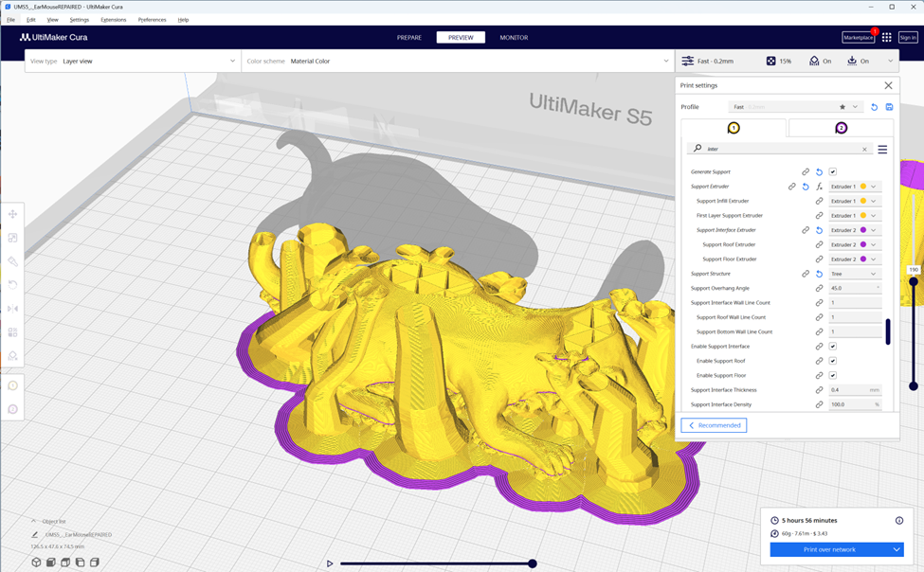Viewport: 924px width, 572px height.
Task: Select the Move tool in left toolbar
Action: 12,214
